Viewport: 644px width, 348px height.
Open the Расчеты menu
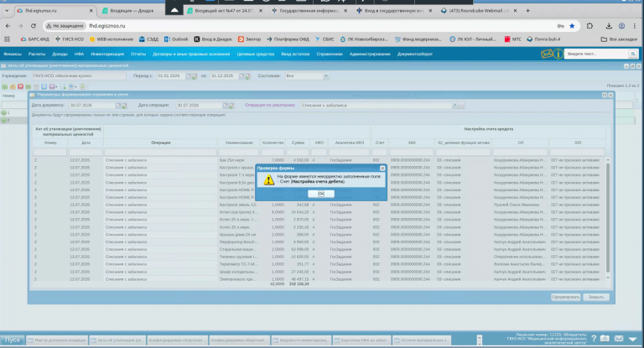point(37,54)
